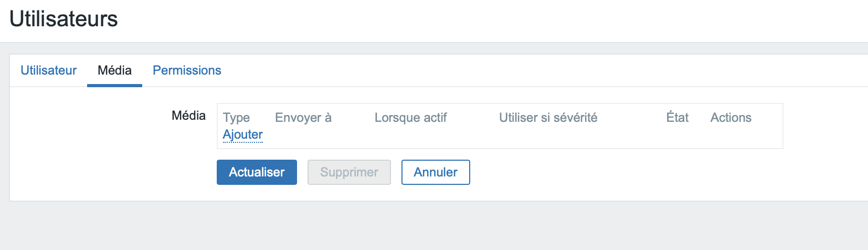Click the Utiliser si sévérité column header
Image resolution: width=868 pixels, height=250 pixels.
coord(548,118)
